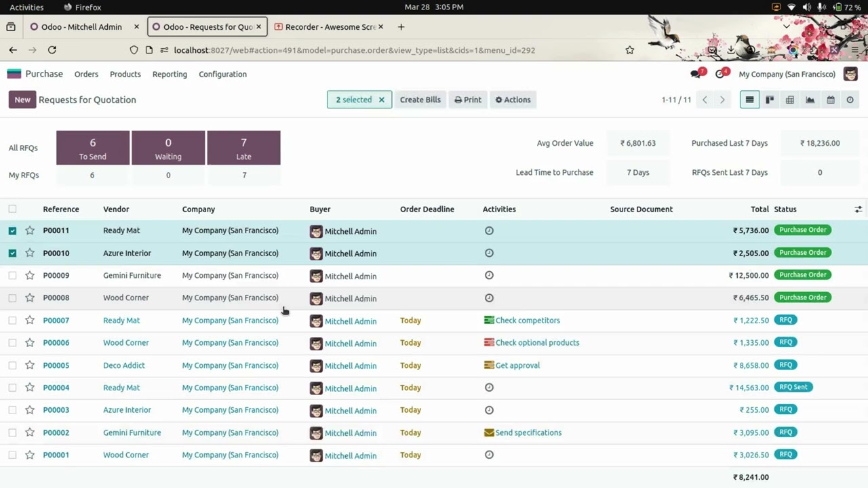Viewport: 868px width, 488px height.
Task: Click the New button
Action: tap(22, 100)
